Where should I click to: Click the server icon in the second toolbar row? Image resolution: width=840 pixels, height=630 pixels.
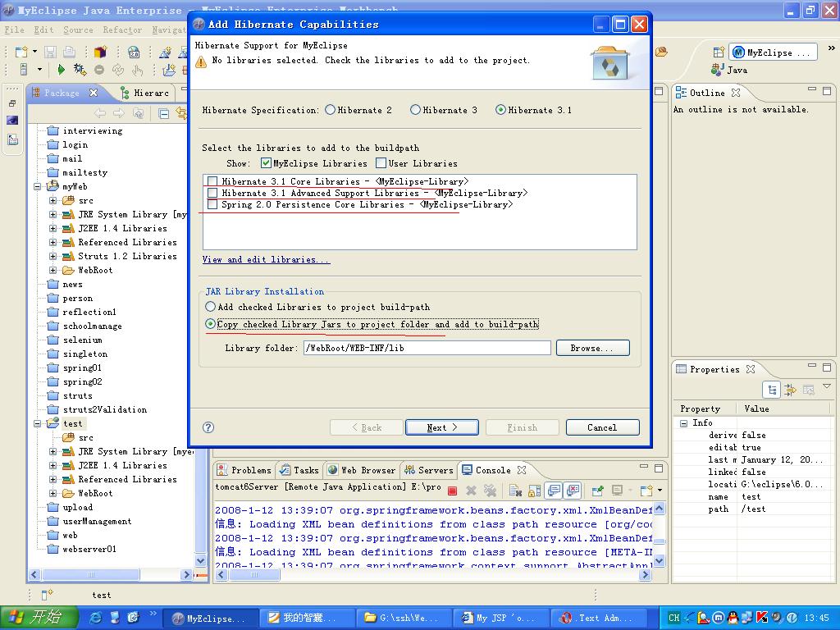click(24, 70)
